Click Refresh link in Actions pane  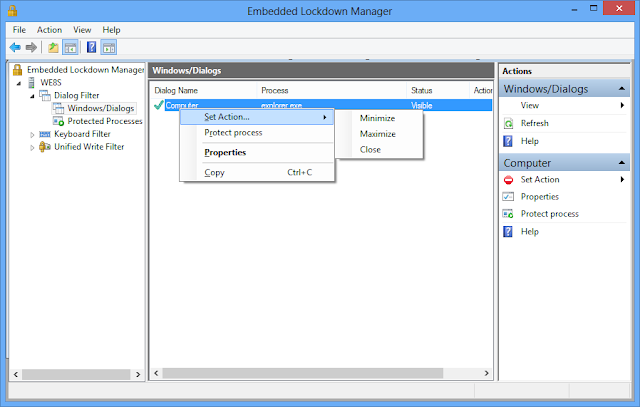pyautogui.click(x=534, y=123)
